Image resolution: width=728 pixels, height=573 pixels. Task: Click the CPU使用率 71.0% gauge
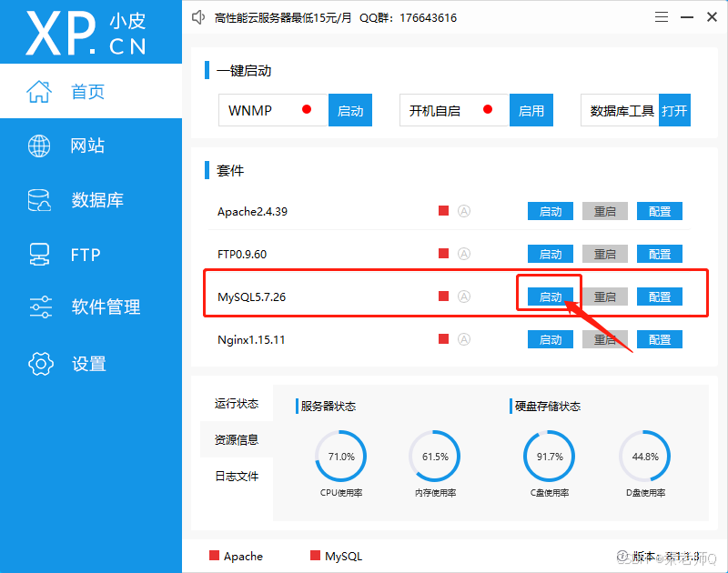(341, 457)
